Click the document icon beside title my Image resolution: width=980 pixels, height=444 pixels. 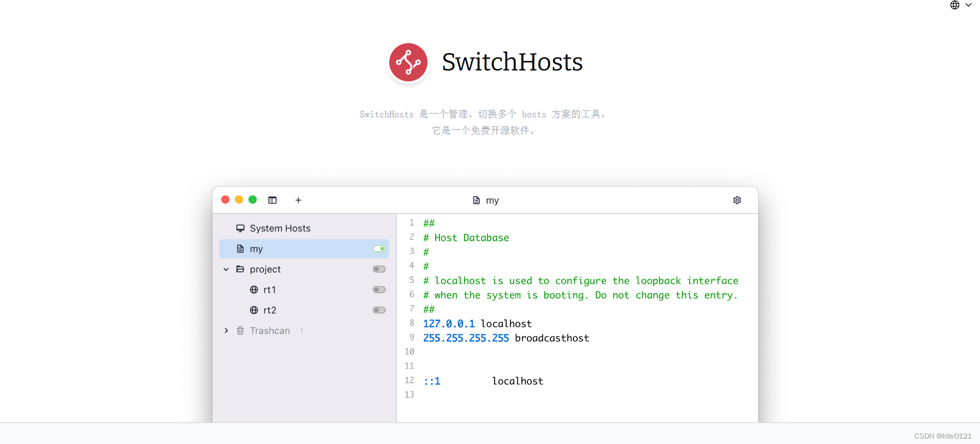tap(476, 200)
